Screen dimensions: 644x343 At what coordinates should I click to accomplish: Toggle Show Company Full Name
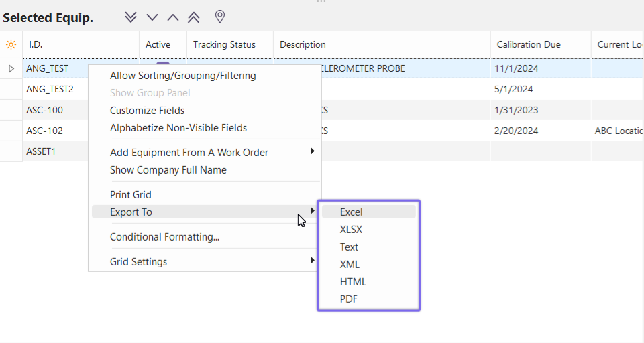tap(168, 170)
